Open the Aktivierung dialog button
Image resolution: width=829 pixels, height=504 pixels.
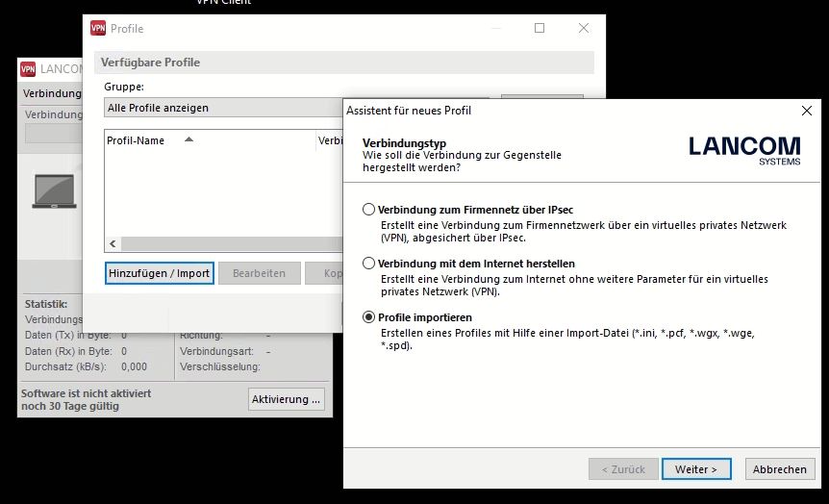pyautogui.click(x=286, y=399)
